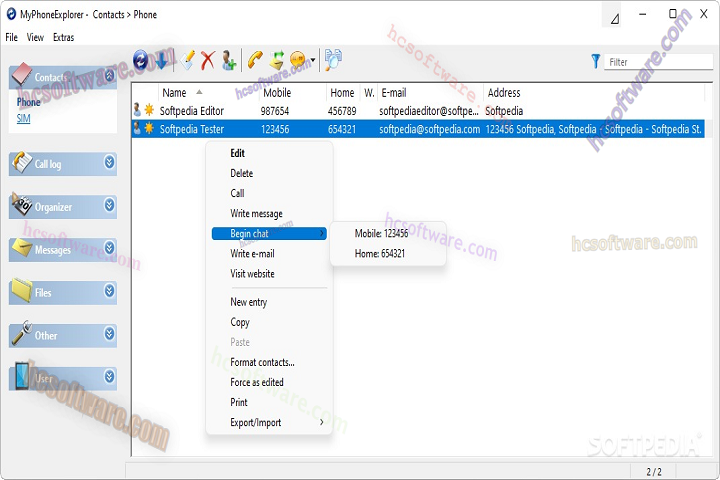Choose Call in the context menu

point(269,193)
